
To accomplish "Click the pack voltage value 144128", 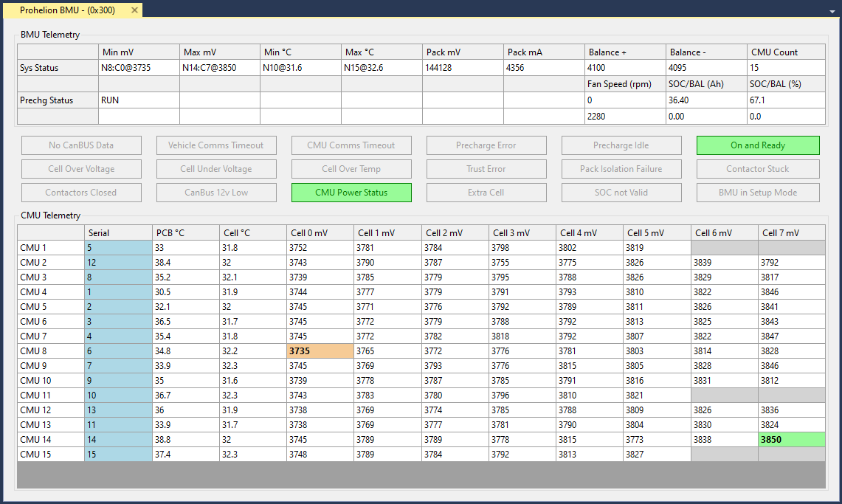I will click(x=463, y=68).
